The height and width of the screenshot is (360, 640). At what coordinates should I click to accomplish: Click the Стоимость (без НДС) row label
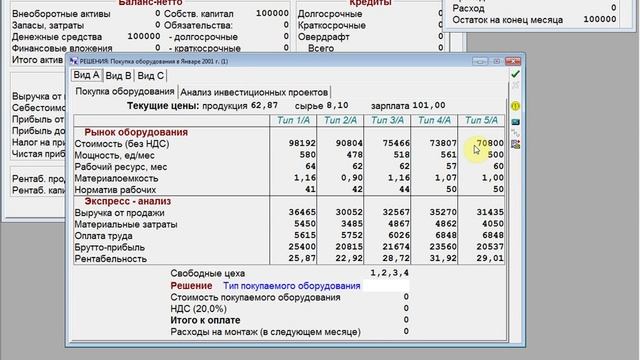tap(122, 144)
